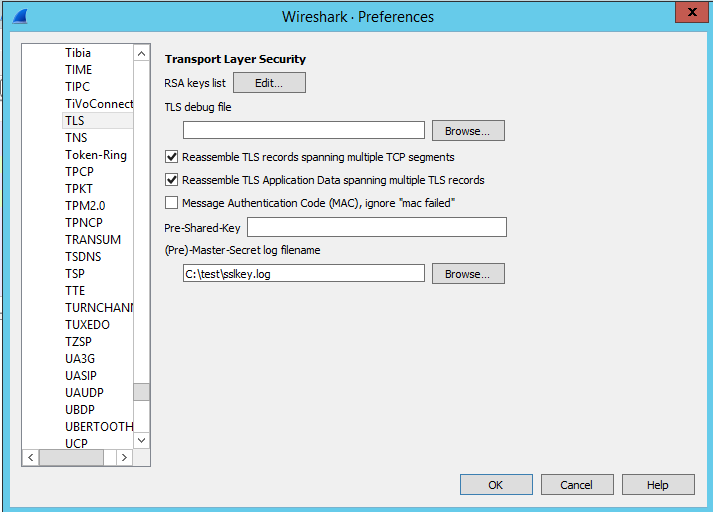
Task: Click the Wireshark · Preferences title text
Action: click(x=358, y=17)
